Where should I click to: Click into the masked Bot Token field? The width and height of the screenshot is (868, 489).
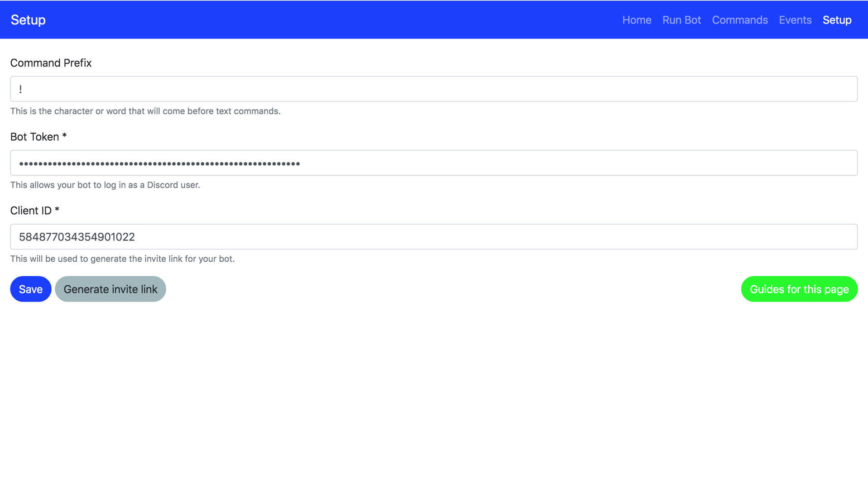click(433, 163)
